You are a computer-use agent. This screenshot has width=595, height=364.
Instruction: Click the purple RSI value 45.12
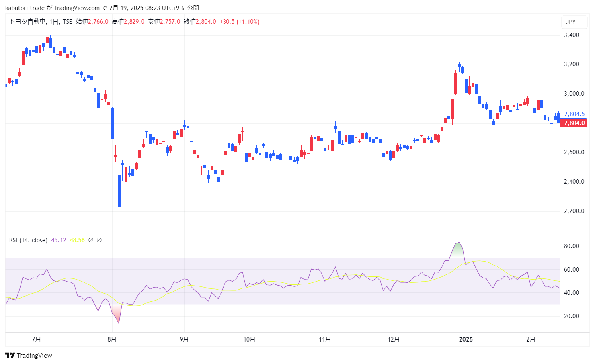58,240
